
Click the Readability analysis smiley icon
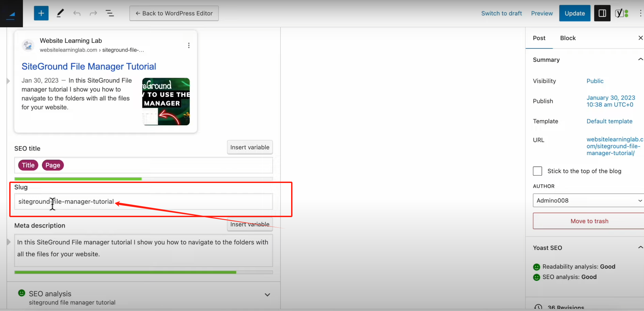[536, 267]
